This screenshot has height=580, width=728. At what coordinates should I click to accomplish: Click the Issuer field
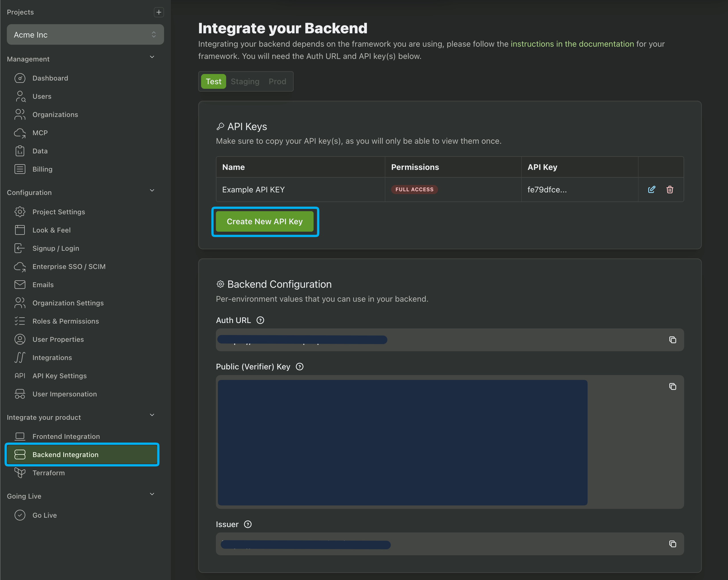tap(450, 544)
